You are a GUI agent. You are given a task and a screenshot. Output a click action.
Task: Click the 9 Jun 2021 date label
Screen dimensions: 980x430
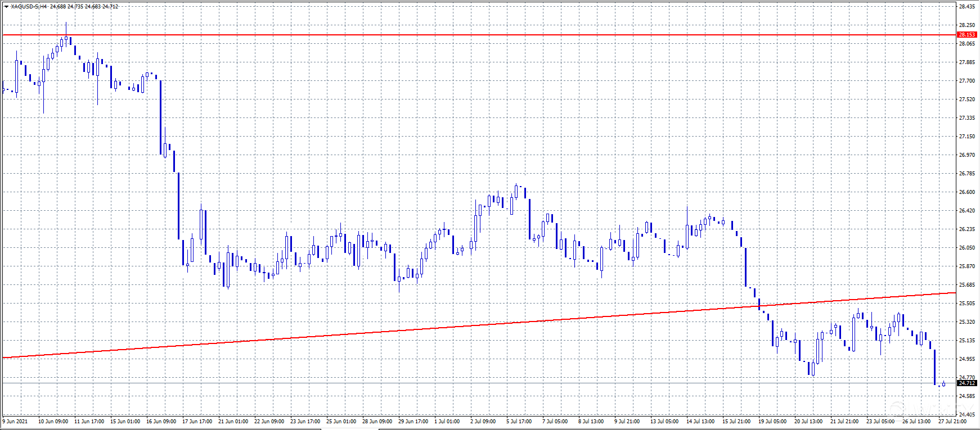[15, 421]
